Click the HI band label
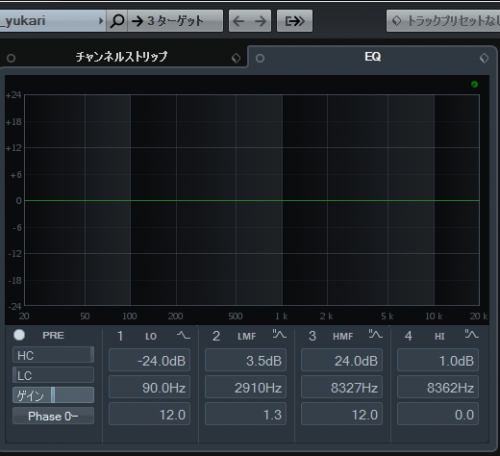The image size is (500, 456). [439, 336]
